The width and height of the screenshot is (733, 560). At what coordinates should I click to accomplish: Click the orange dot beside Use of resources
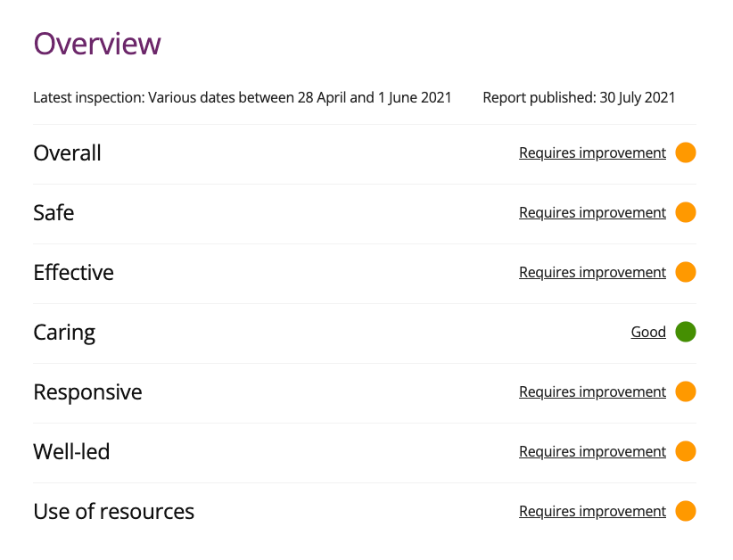point(685,511)
